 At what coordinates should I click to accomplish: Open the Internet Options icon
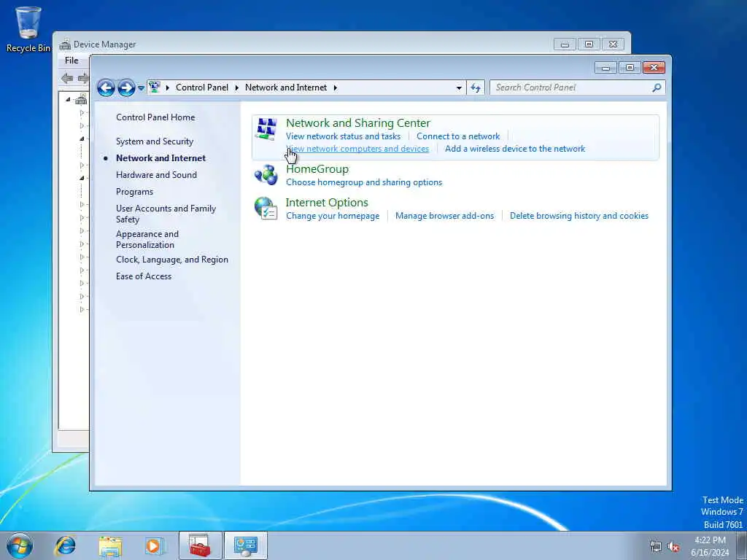(266, 208)
